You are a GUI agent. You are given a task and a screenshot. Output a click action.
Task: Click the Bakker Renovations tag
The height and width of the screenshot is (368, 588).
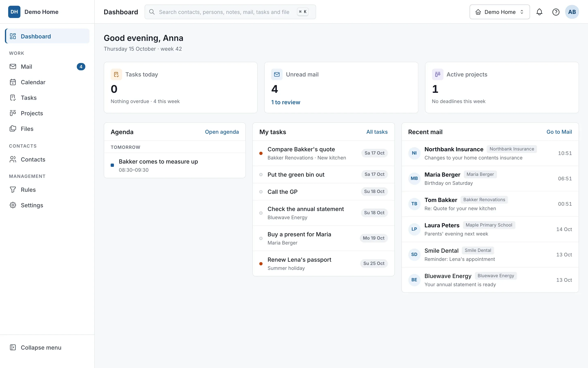484,200
